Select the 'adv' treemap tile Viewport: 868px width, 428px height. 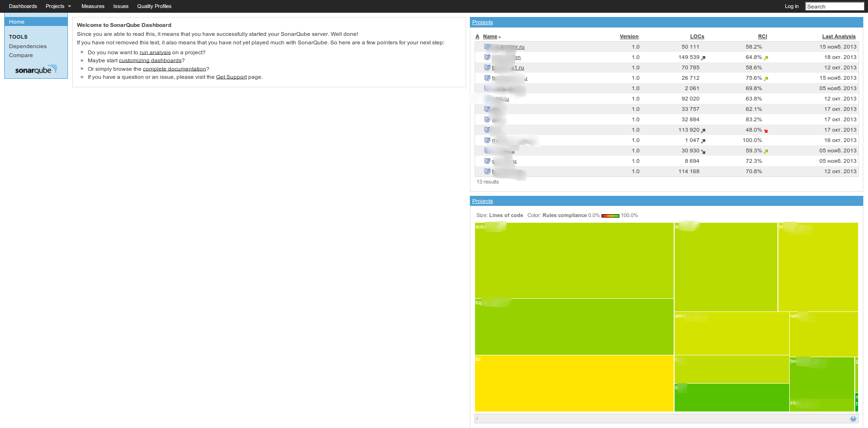coord(732,333)
